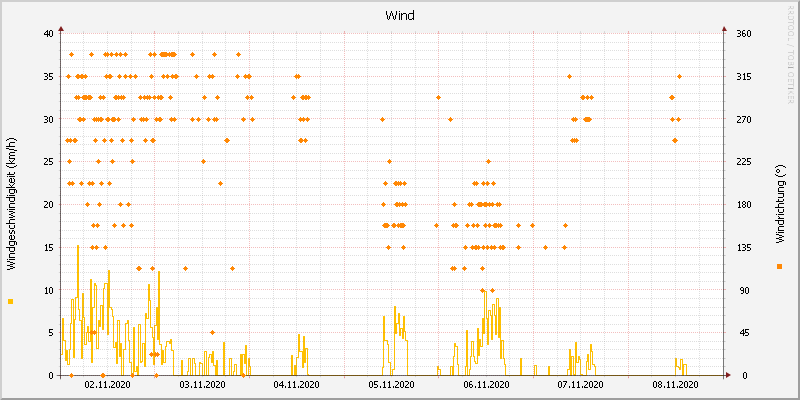Click the left axis value 40

click(x=48, y=34)
